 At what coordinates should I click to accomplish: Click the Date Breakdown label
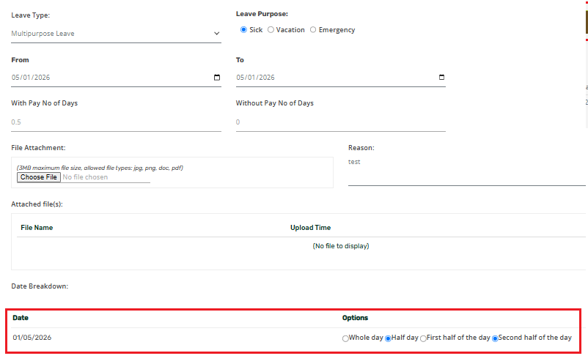click(x=40, y=286)
